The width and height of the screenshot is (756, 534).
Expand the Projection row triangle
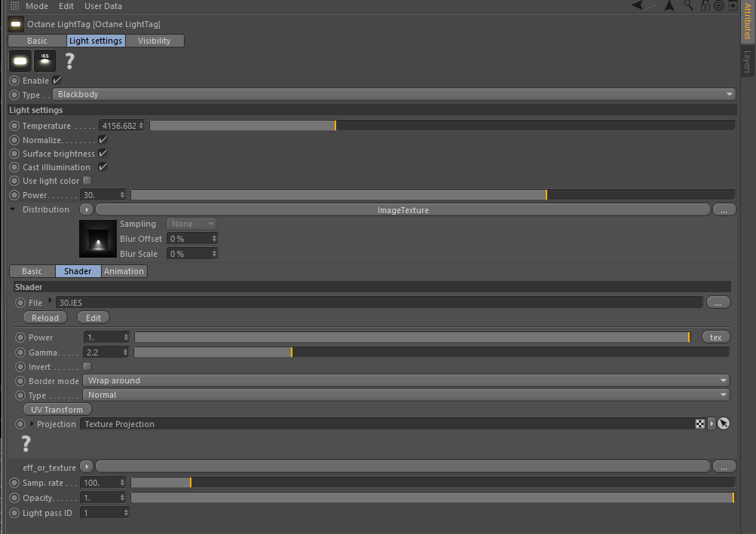(32, 423)
